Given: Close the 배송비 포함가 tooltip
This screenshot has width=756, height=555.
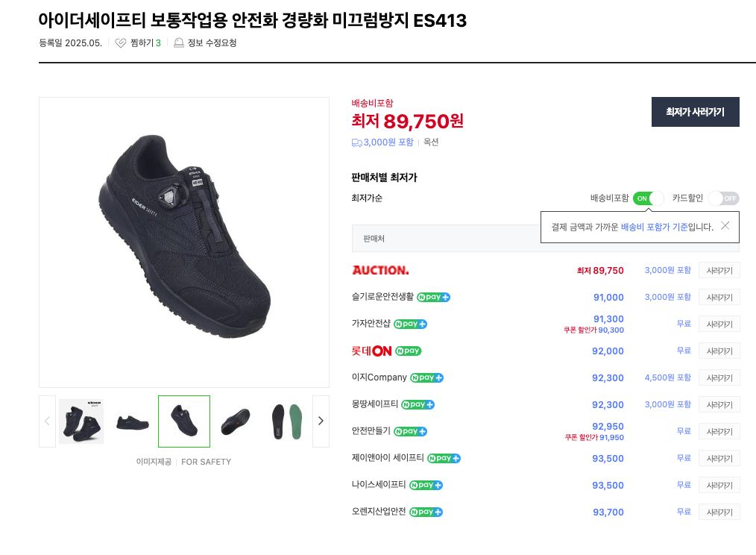Looking at the screenshot, I should (x=725, y=225).
